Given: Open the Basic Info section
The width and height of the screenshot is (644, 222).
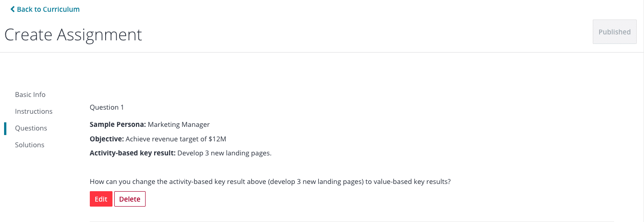Looking at the screenshot, I should point(30,95).
